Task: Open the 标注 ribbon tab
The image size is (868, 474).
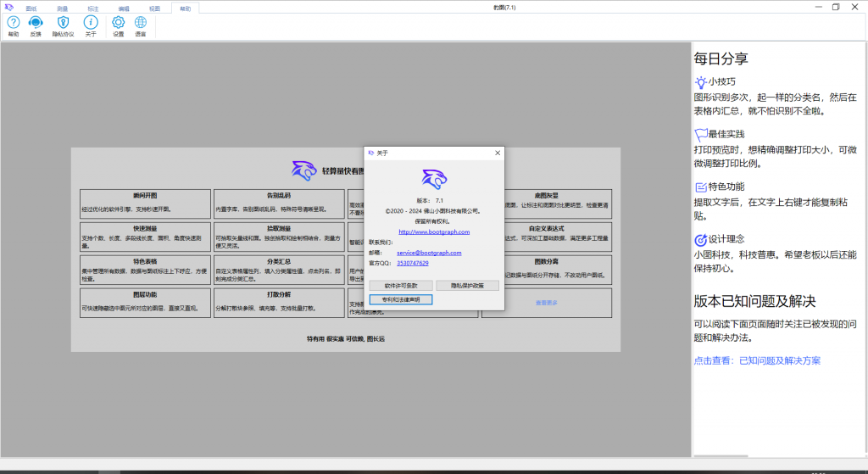Action: [93, 8]
